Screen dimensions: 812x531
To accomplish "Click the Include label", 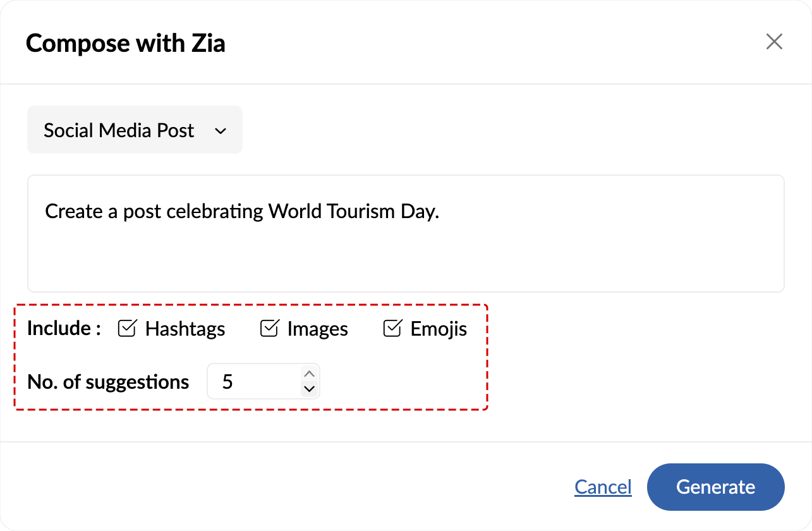I will tap(64, 329).
